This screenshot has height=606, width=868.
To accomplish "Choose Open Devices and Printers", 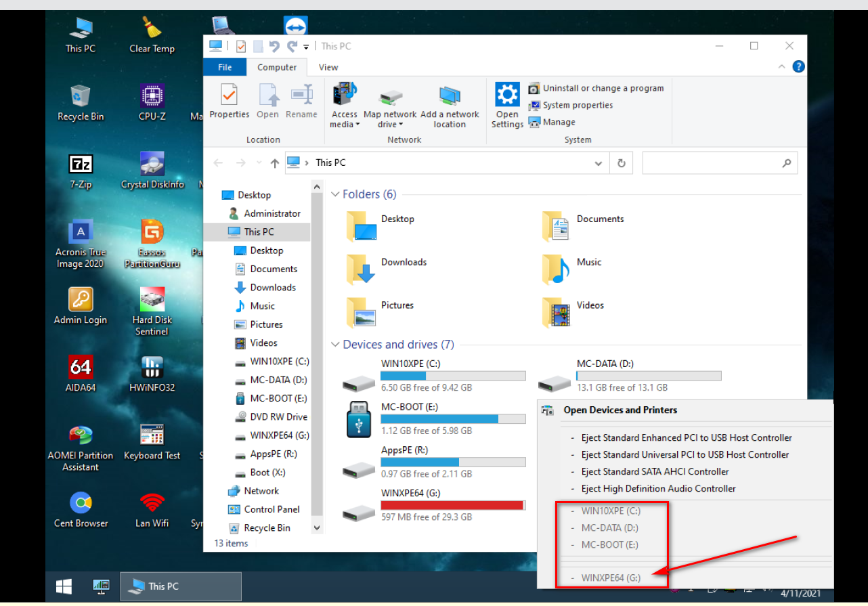I will 620,410.
